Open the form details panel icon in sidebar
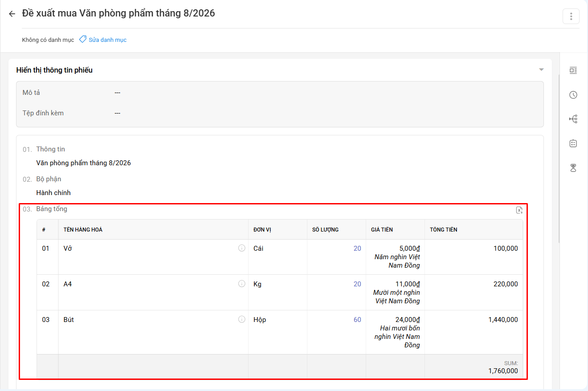Viewport: 588px width, 391px height. tap(573, 70)
